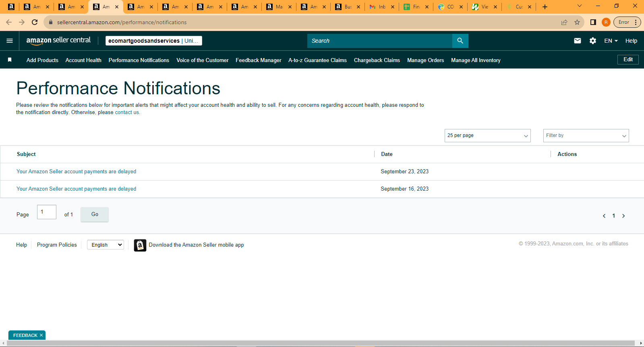This screenshot has height=347, width=644.
Task: Click the Go button
Action: point(95,214)
